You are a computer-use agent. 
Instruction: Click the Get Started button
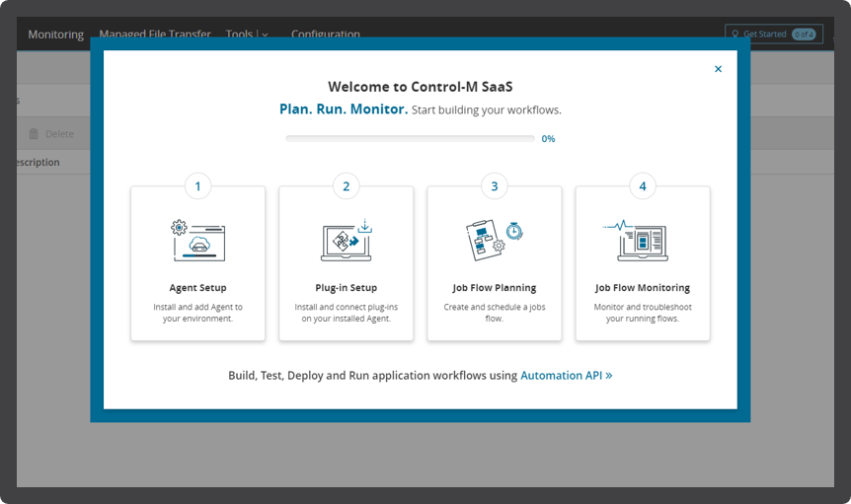pyautogui.click(x=774, y=34)
